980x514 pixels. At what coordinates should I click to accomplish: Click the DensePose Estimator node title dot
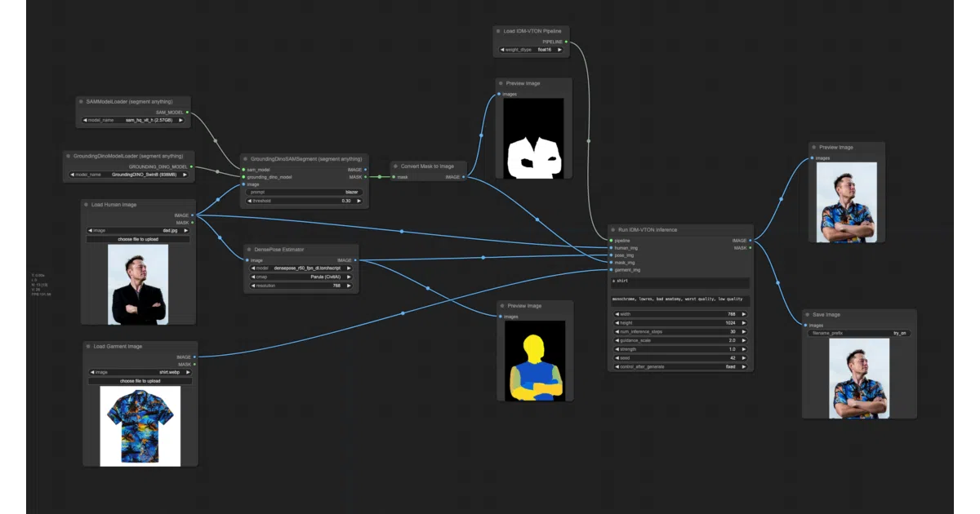coord(249,250)
